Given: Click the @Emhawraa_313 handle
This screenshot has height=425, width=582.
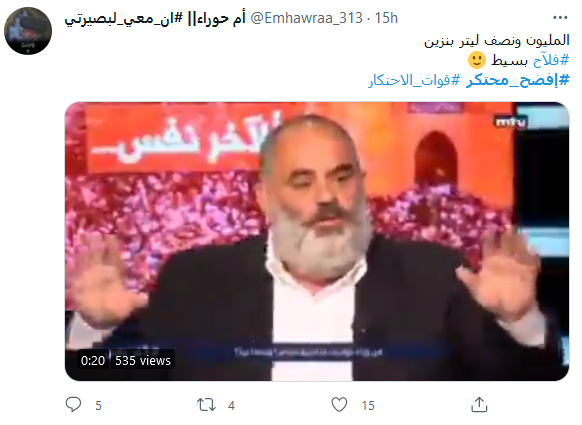Looking at the screenshot, I should coord(306,18).
